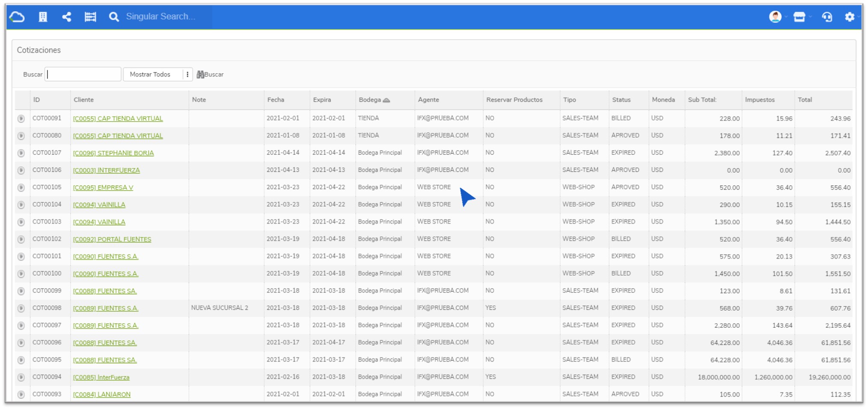Expand row COT00098 action icon
Image resolution: width=868 pixels, height=409 pixels.
(21, 308)
